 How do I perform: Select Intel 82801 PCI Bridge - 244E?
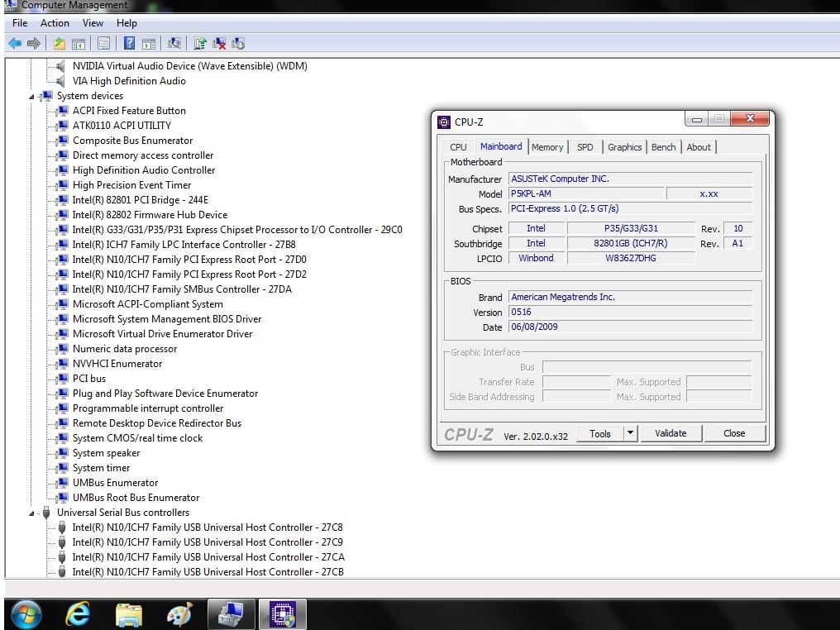141,200
